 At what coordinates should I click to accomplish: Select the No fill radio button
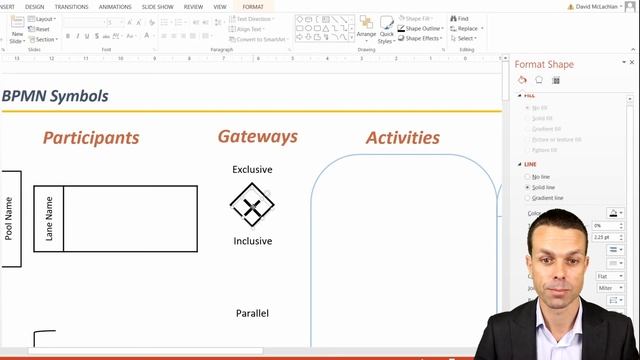pos(527,108)
